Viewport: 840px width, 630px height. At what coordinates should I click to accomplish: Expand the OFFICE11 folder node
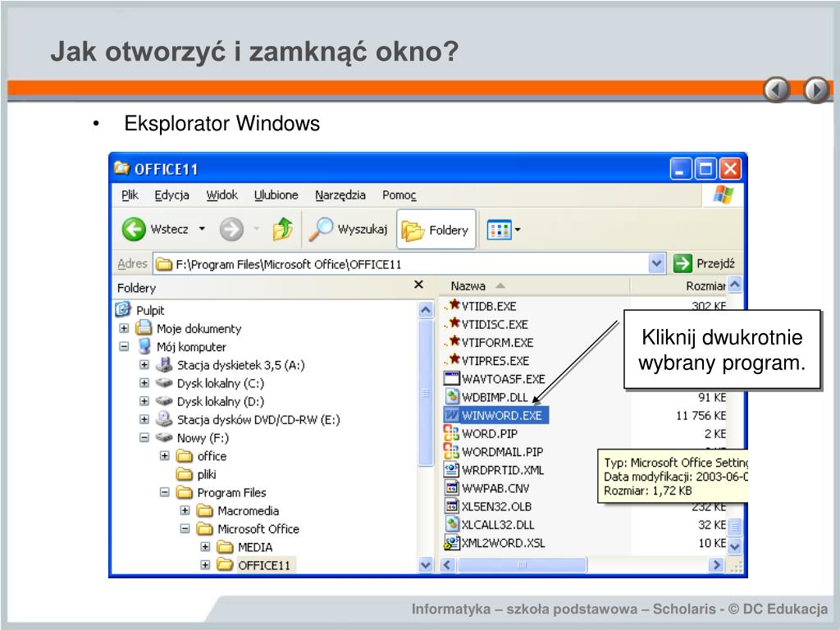[x=205, y=565]
